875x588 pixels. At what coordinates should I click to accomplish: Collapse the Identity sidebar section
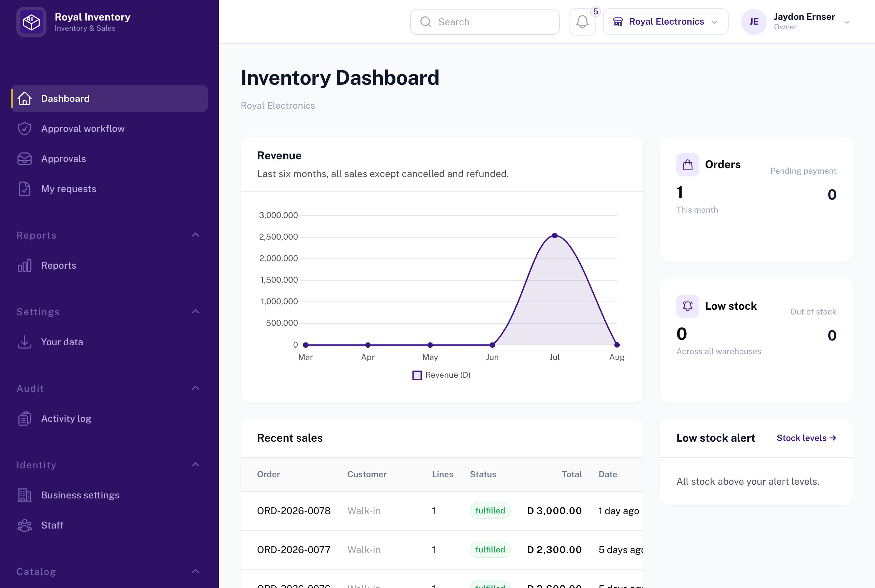[x=195, y=465]
